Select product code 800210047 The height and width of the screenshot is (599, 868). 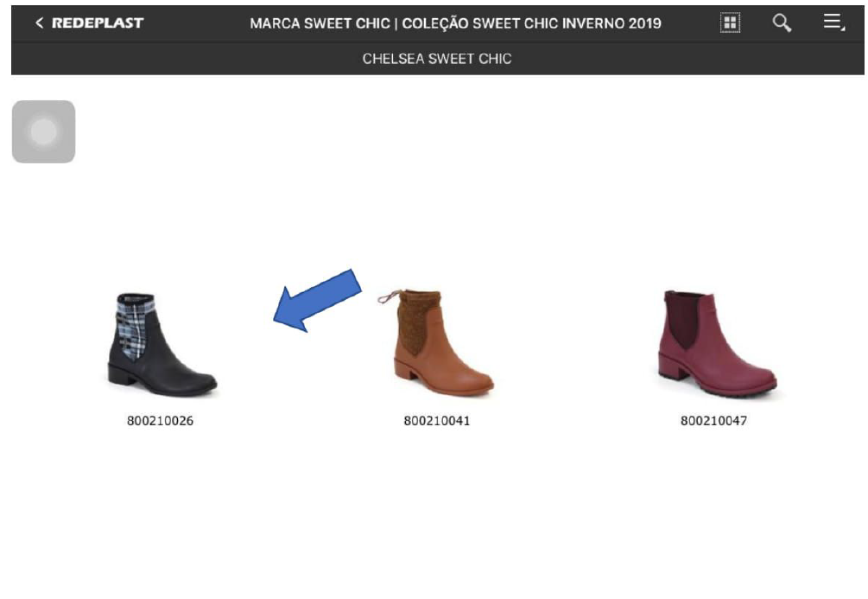coord(713,421)
